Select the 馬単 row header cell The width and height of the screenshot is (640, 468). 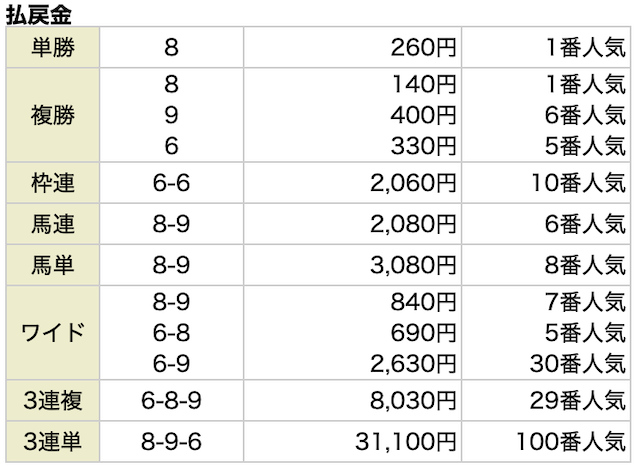click(53, 265)
